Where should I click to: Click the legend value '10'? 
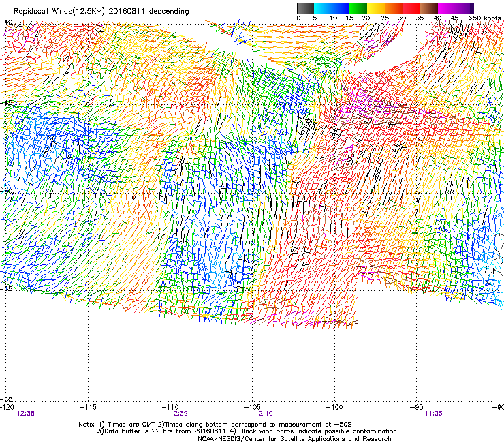pyautogui.click(x=333, y=18)
